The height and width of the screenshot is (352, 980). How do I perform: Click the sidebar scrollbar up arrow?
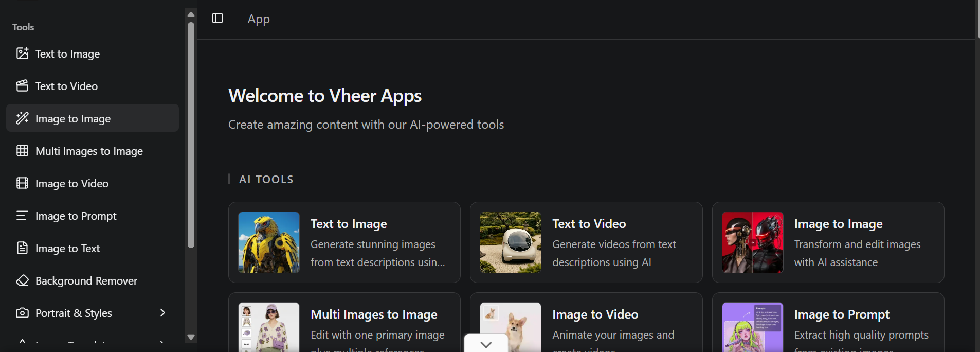[x=191, y=14]
